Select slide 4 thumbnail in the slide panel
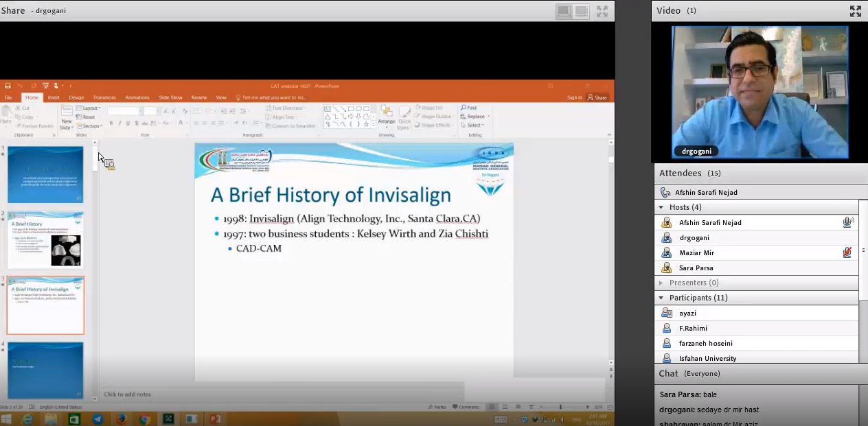868x426 pixels. click(x=45, y=370)
